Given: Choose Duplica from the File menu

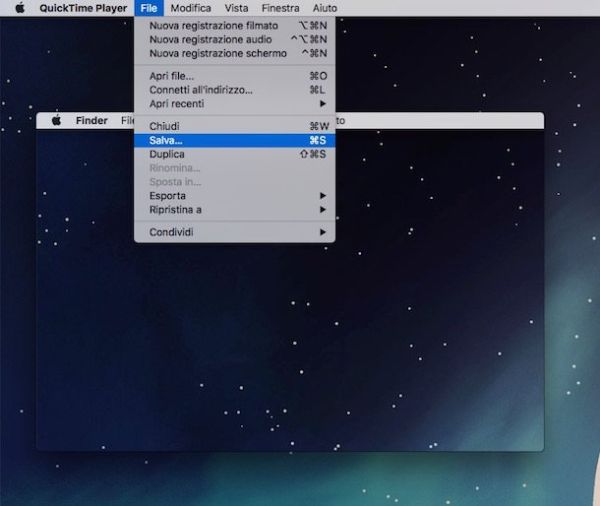Looking at the screenshot, I should (167, 154).
